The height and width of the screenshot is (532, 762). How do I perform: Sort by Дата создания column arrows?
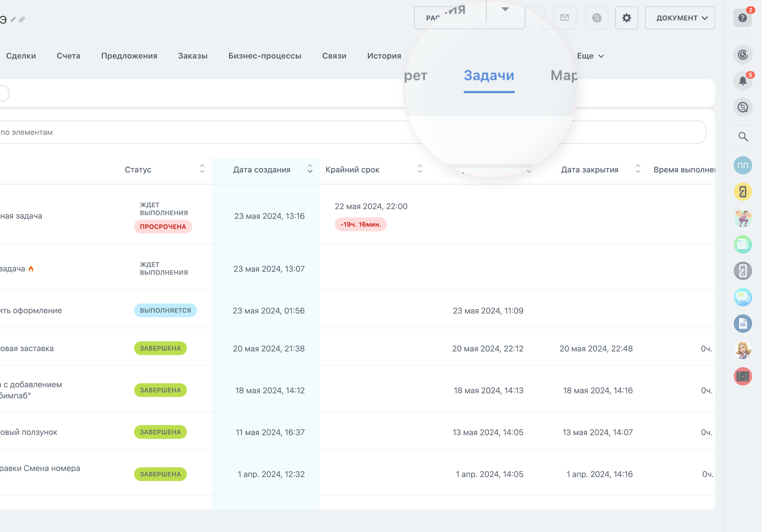pos(310,169)
